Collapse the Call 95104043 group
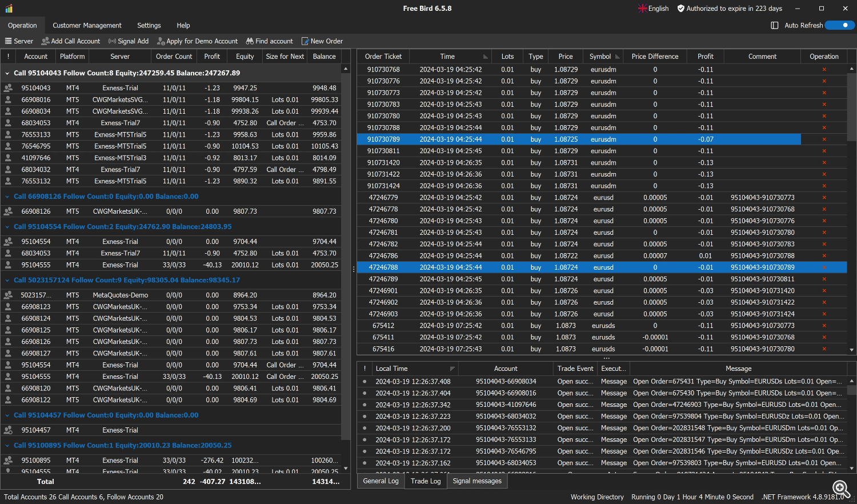Screen dimensions: 857x504 7,73
